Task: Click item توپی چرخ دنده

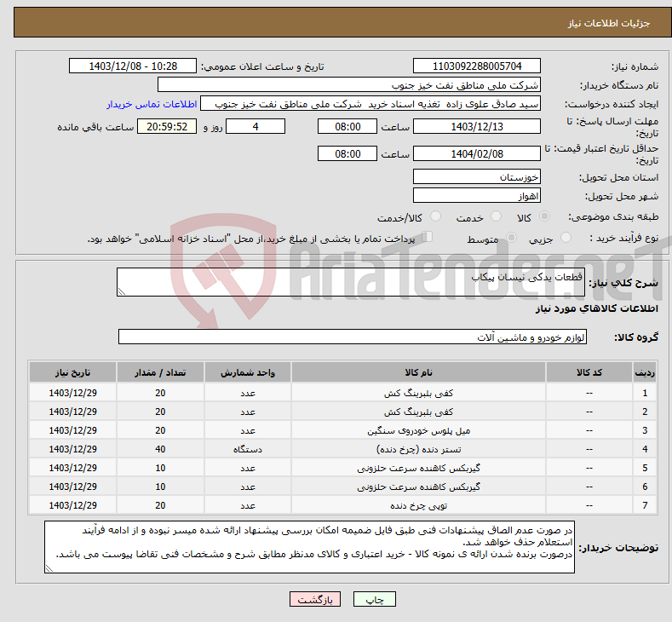Action: tap(418, 505)
